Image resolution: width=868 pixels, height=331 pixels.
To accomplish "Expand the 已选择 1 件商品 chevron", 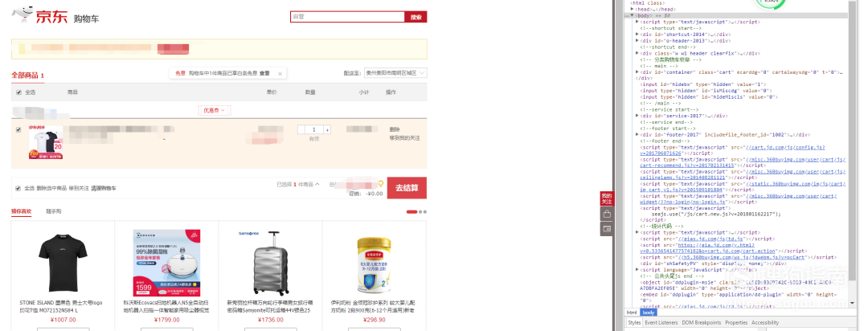I will (317, 184).
